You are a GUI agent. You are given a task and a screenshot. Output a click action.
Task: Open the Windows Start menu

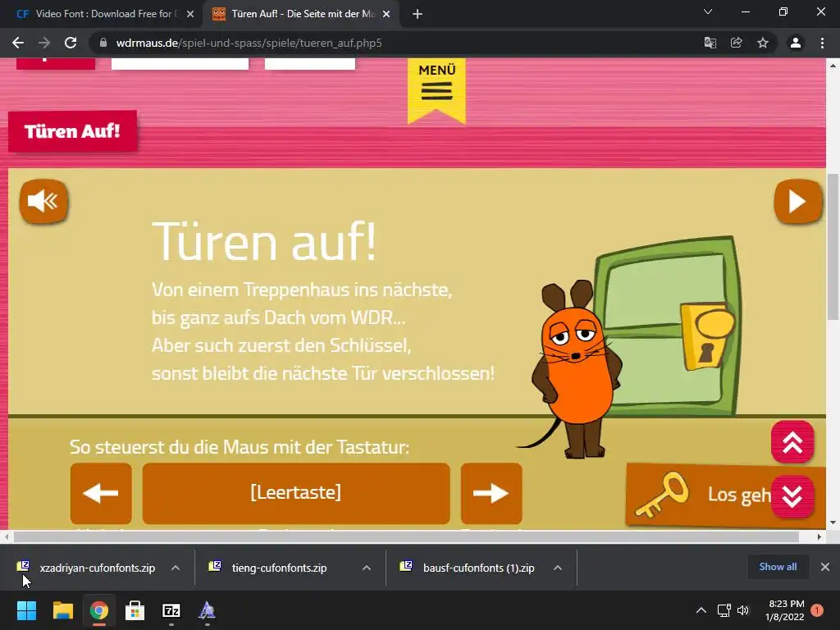pyautogui.click(x=26, y=610)
